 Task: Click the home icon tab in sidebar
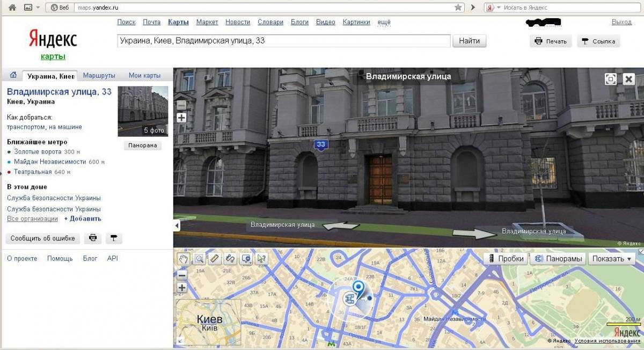pos(13,75)
